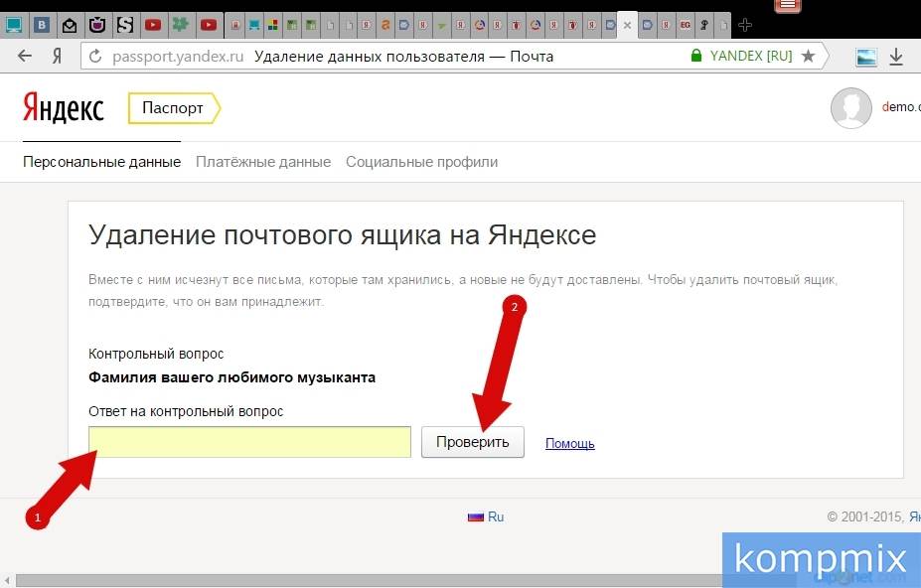Open the pinned mail envelope tab
921x588 pixels.
click(70, 25)
